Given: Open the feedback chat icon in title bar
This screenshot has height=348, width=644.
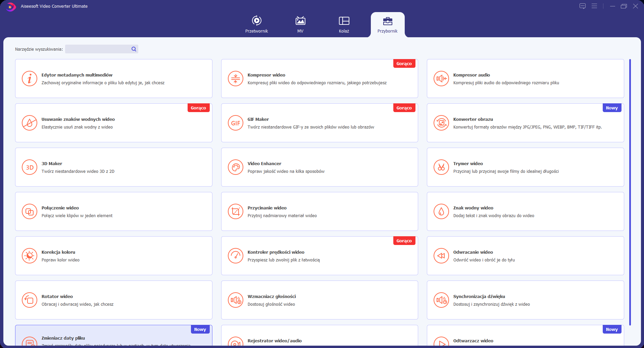Looking at the screenshot, I should pyautogui.click(x=583, y=6).
